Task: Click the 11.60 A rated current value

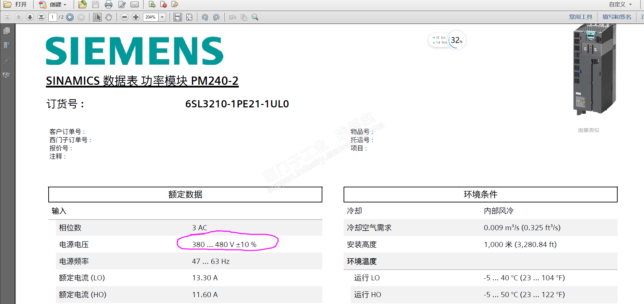Action: [x=205, y=295]
